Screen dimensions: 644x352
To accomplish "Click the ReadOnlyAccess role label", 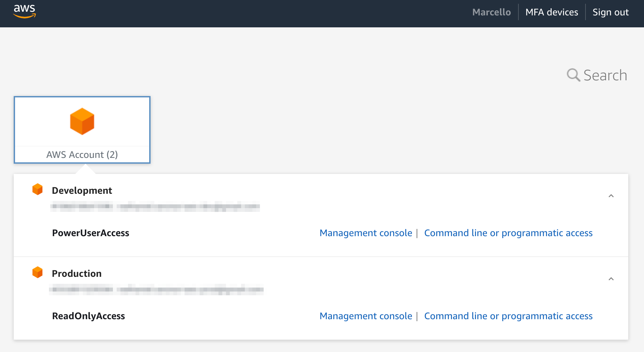I will coord(88,316).
